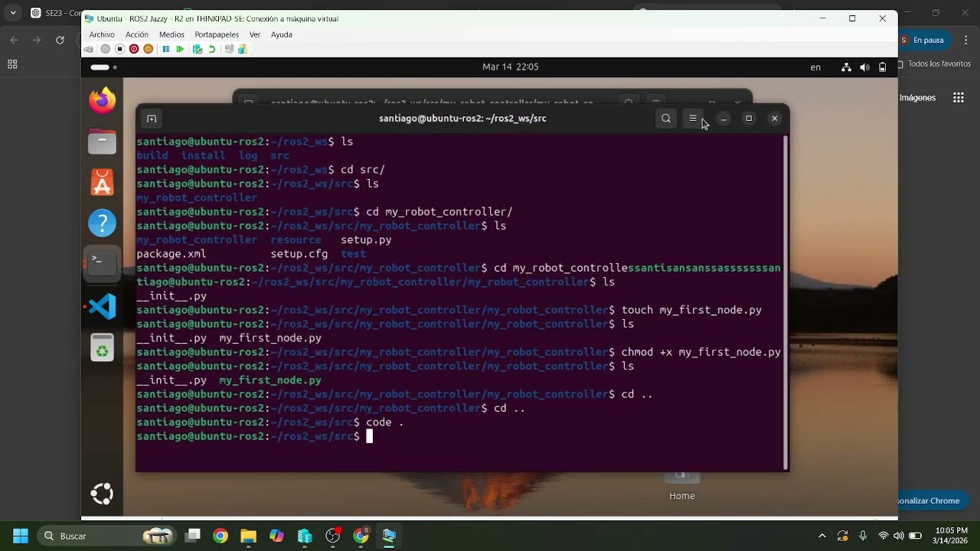Open a new tab in terminal header
Viewport: 980px width, 551px height.
point(152,119)
